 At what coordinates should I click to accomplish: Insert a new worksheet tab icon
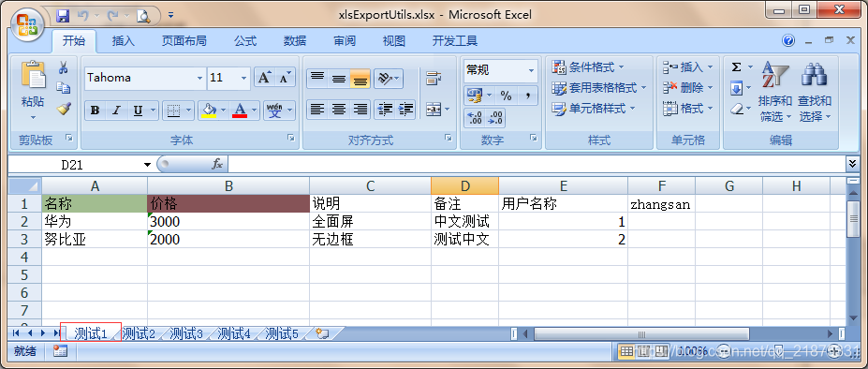322,333
